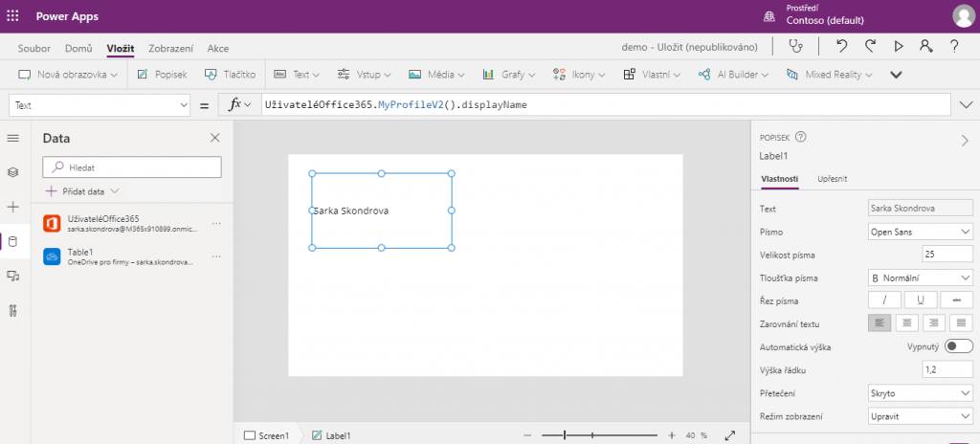Click fit-to-window expand icon
980x444 pixels.
click(x=730, y=435)
